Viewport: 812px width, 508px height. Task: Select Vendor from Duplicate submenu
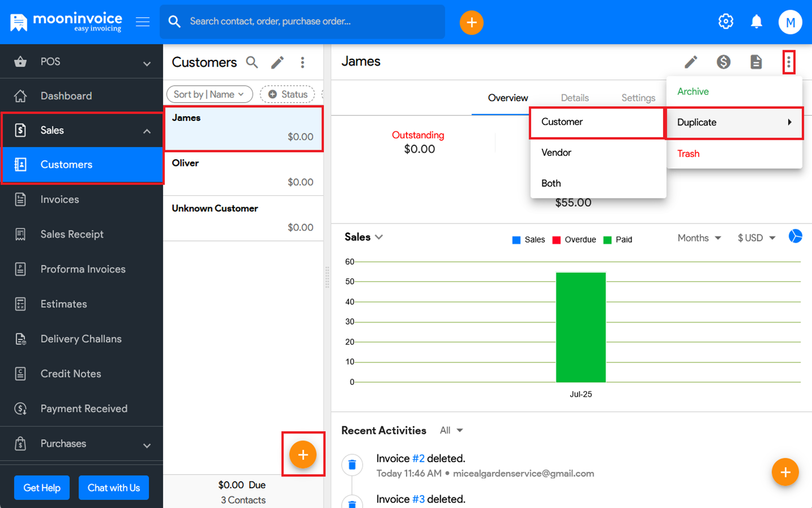pyautogui.click(x=557, y=153)
